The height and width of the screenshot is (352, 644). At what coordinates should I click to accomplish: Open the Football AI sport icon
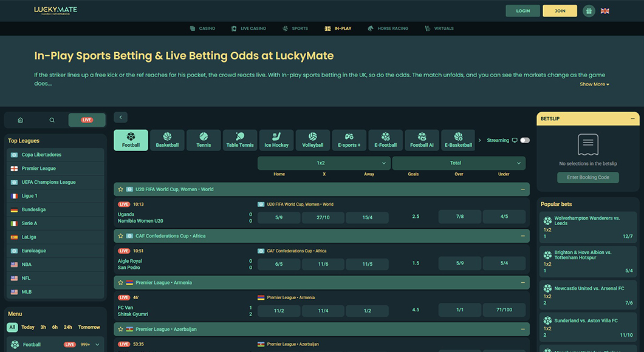(x=422, y=140)
